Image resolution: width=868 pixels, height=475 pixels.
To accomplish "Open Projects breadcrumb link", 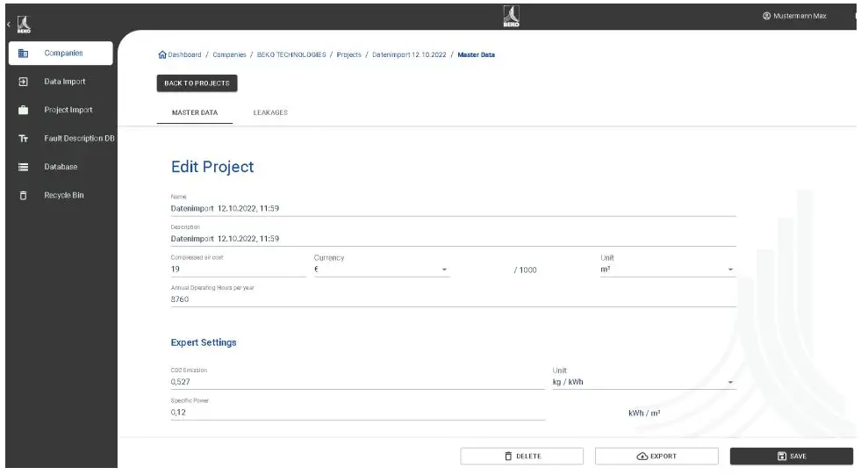I will [348, 54].
